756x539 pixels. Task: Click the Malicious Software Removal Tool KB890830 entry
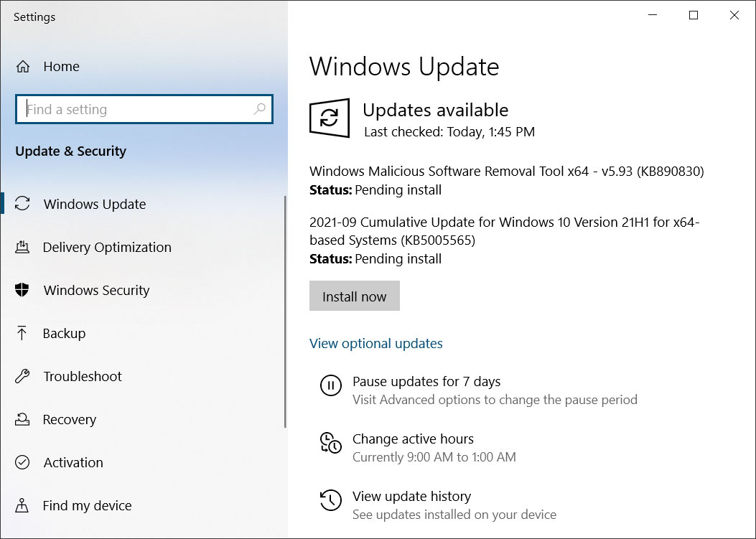coord(506,180)
